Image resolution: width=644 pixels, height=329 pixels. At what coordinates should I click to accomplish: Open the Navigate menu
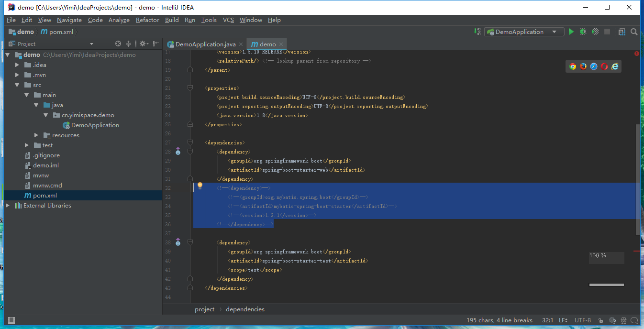pyautogui.click(x=69, y=20)
